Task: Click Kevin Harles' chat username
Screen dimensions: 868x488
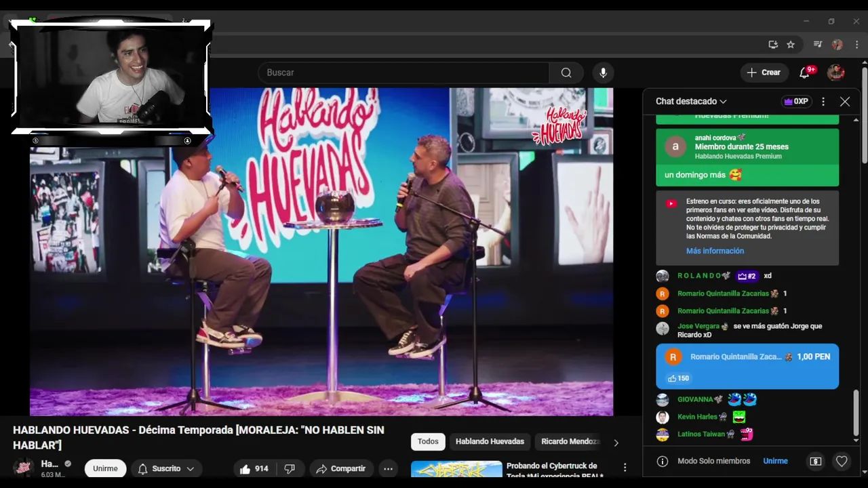Action: coord(697,417)
